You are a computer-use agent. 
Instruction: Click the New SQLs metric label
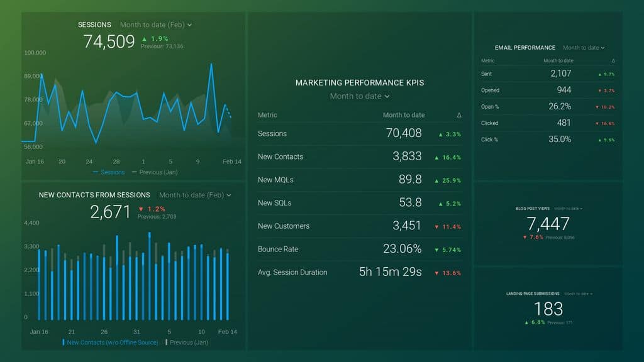point(274,203)
